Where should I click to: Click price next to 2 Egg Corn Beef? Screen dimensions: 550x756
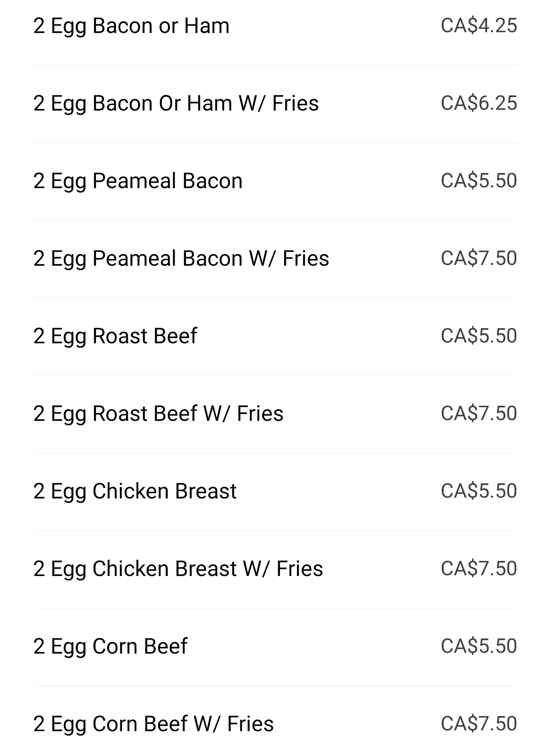tap(479, 647)
